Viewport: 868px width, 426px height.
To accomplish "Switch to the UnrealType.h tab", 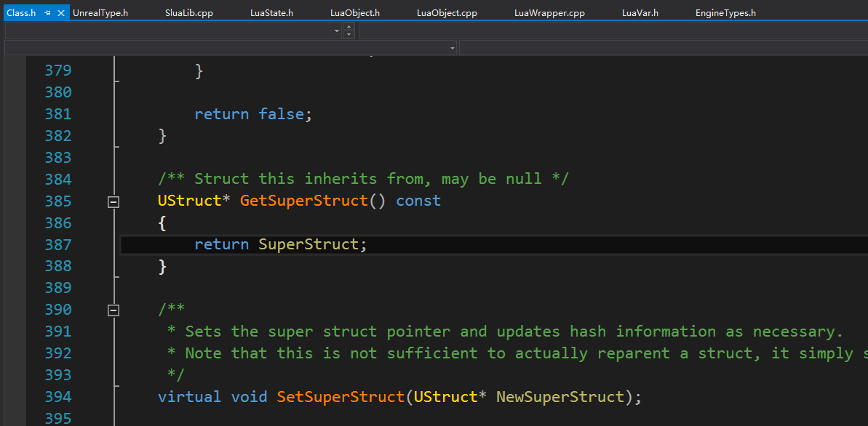I will click(x=100, y=13).
